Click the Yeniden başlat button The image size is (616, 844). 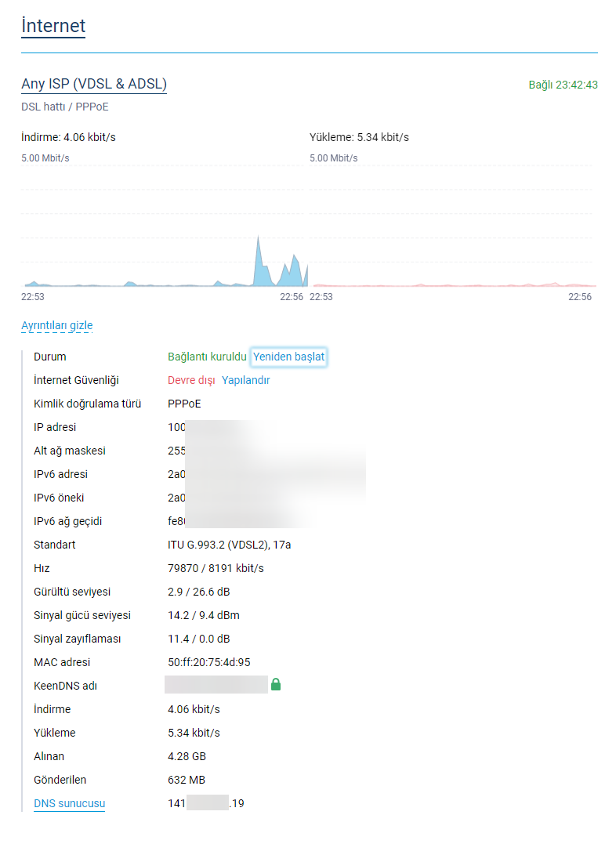click(x=288, y=357)
